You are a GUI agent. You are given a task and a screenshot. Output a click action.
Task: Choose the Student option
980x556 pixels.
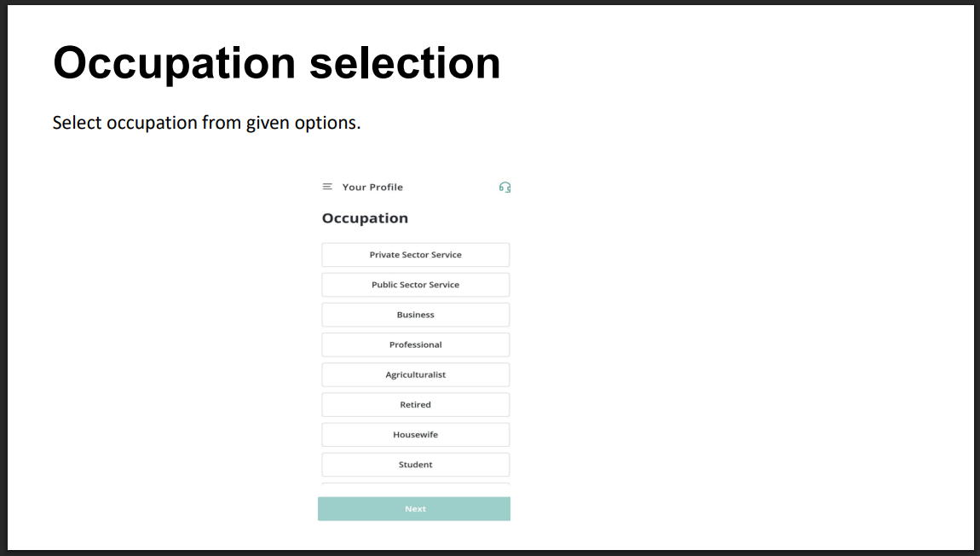[x=416, y=464]
